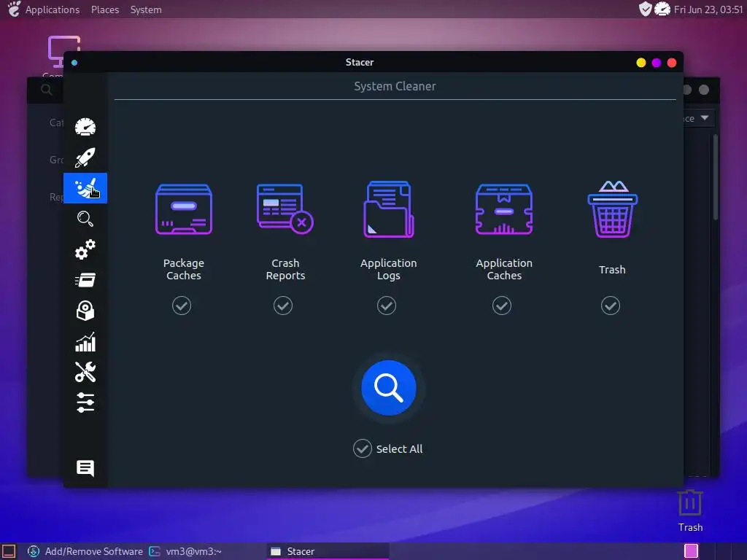Open Uninstaller package icon in sidebar
Image resolution: width=747 pixels, height=560 pixels.
tap(85, 311)
